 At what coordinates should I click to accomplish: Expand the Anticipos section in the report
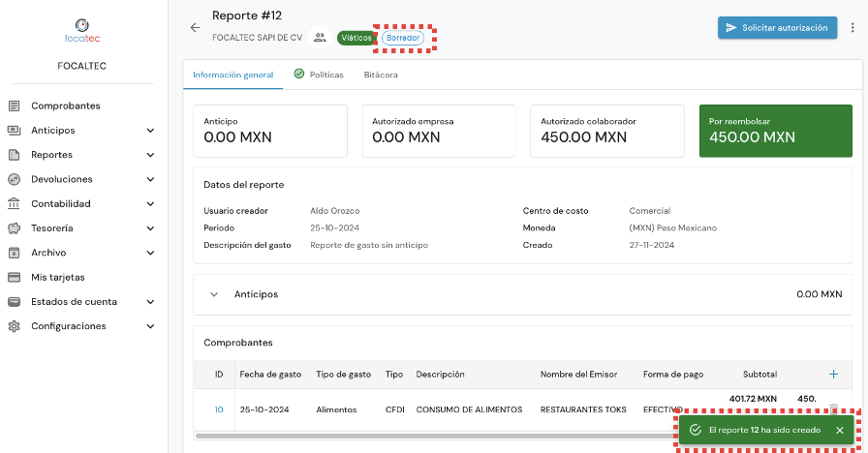coord(214,294)
